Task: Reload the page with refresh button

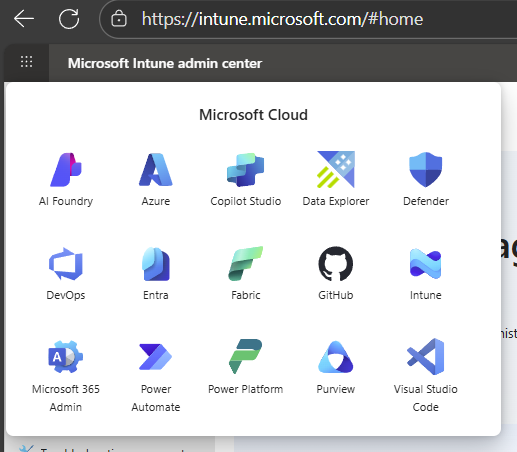Action: click(x=69, y=19)
